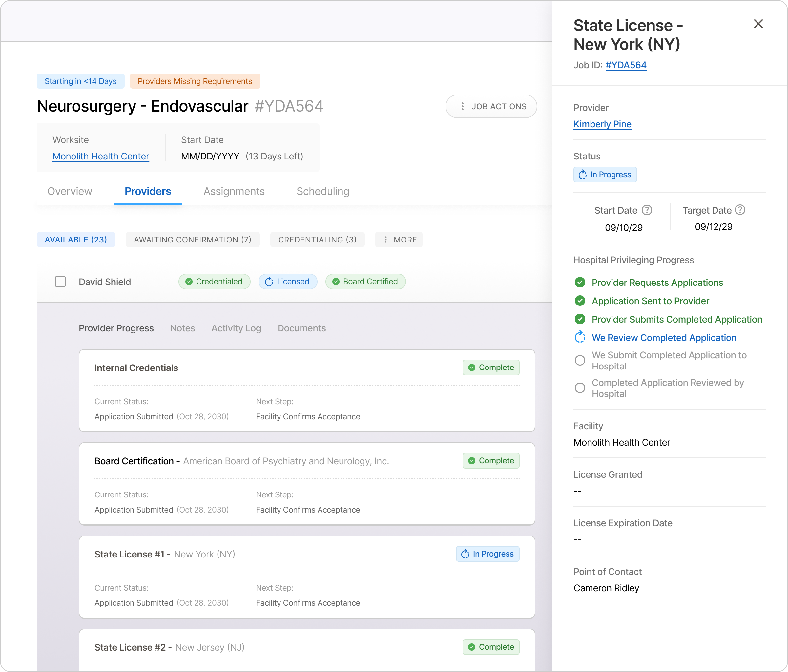The image size is (788, 672).
Task: Click the three-dot icon in Job Actions
Action: click(x=462, y=107)
